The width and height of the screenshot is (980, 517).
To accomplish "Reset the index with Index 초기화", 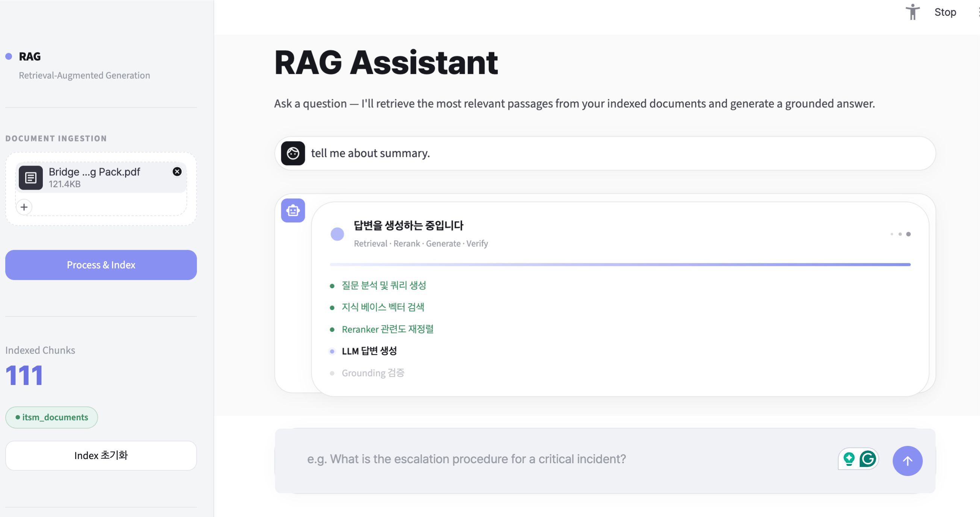I will 101,455.
